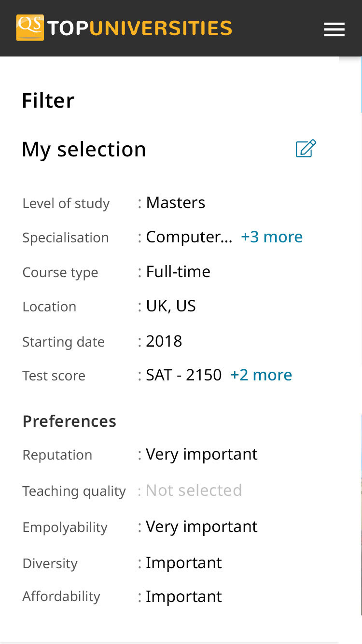Expand "+3 more" specialisations
This screenshot has height=644, width=362.
[272, 237]
